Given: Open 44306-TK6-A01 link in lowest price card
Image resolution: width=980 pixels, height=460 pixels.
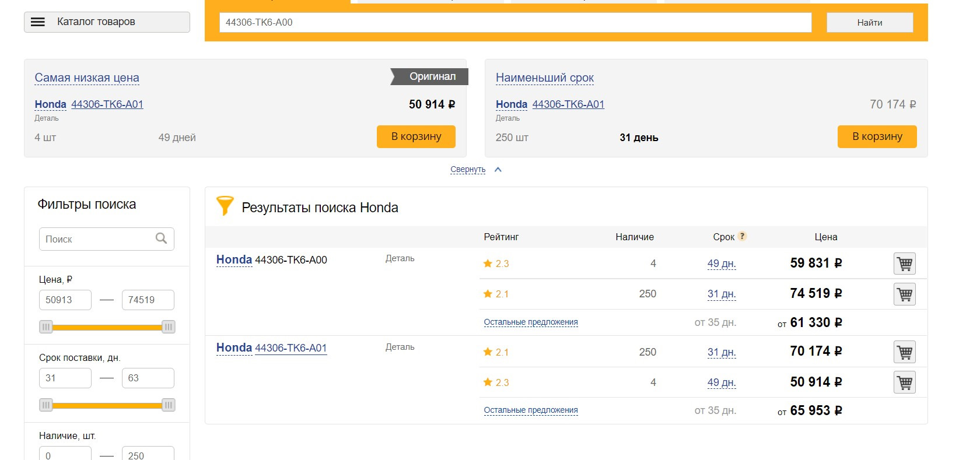Looking at the screenshot, I should (107, 104).
